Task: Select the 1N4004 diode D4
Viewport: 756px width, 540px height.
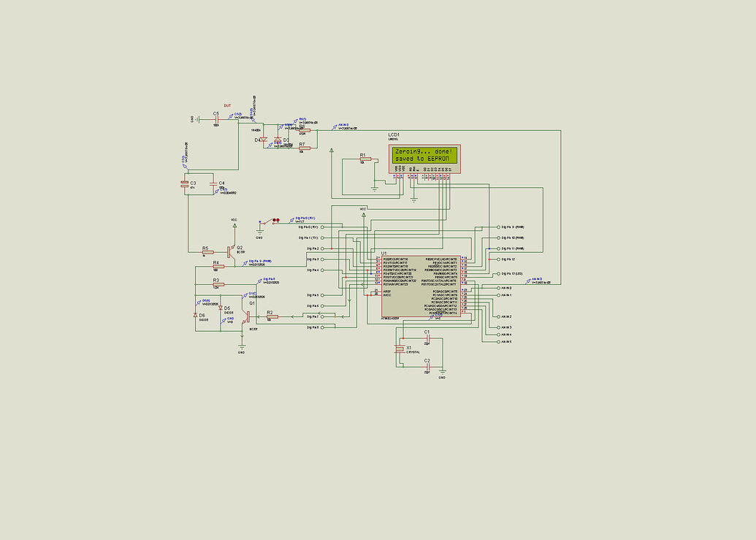Action: (263, 139)
